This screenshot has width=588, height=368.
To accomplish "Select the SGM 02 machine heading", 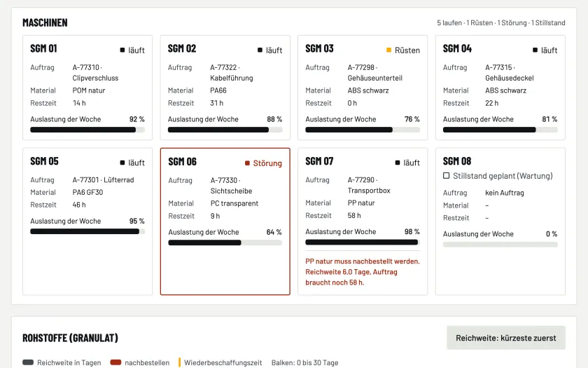I will 182,48.
